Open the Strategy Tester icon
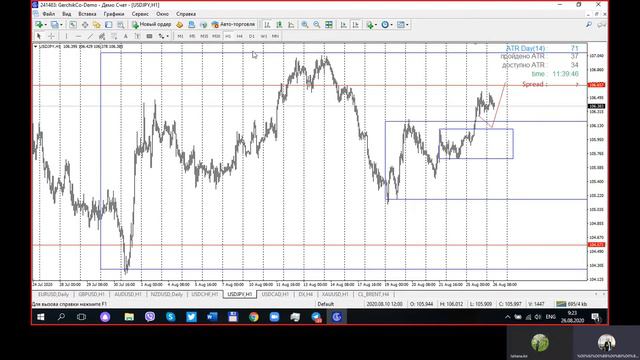 [x=120, y=25]
